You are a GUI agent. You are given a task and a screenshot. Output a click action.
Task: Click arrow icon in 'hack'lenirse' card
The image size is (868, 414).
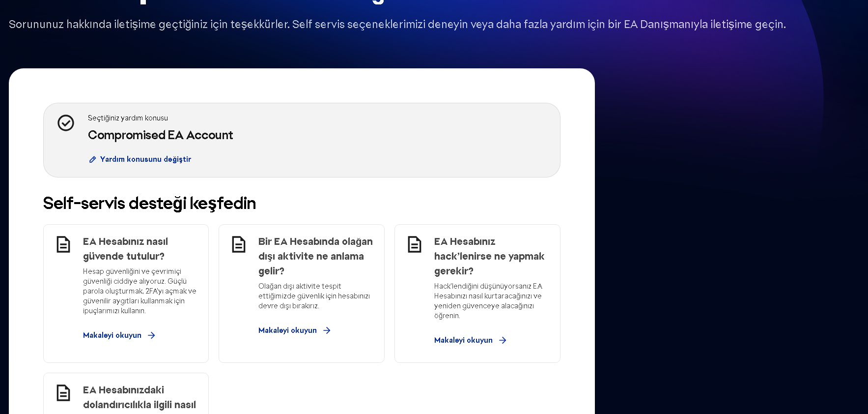point(503,340)
